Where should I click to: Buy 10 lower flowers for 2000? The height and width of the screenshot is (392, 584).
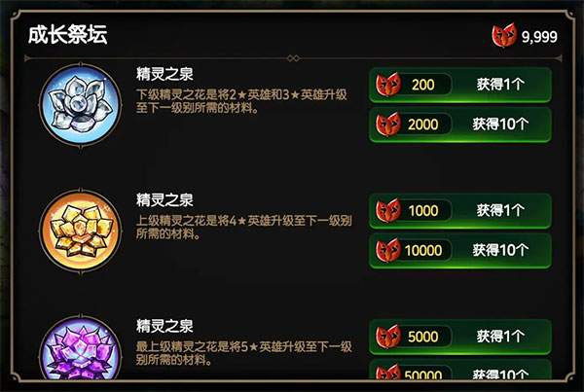coord(460,125)
